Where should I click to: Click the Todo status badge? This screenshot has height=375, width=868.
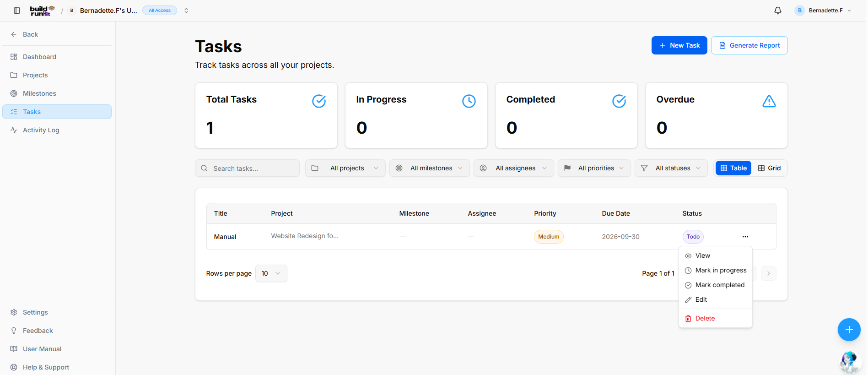693,237
